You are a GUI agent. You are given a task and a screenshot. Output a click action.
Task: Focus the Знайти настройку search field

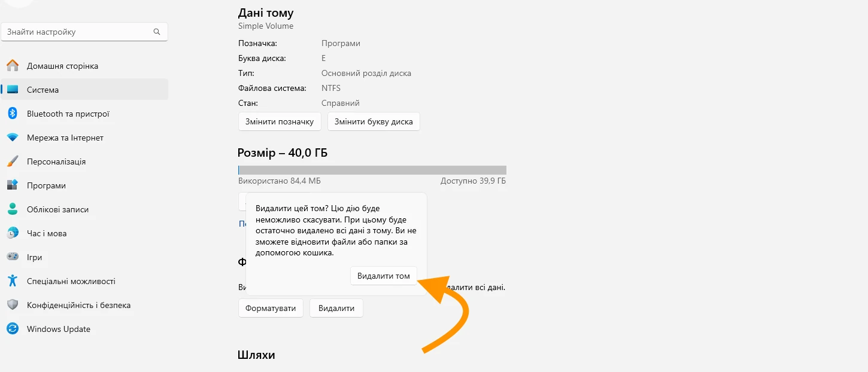(84, 32)
